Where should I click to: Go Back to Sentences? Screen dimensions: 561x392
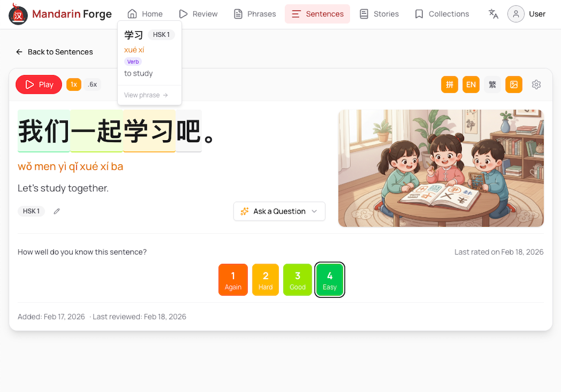click(x=55, y=52)
